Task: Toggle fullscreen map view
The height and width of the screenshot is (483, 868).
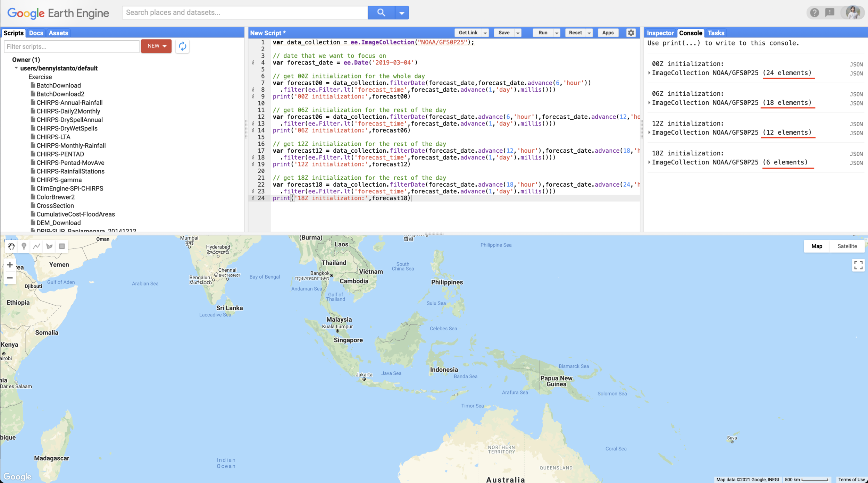Action: point(858,265)
